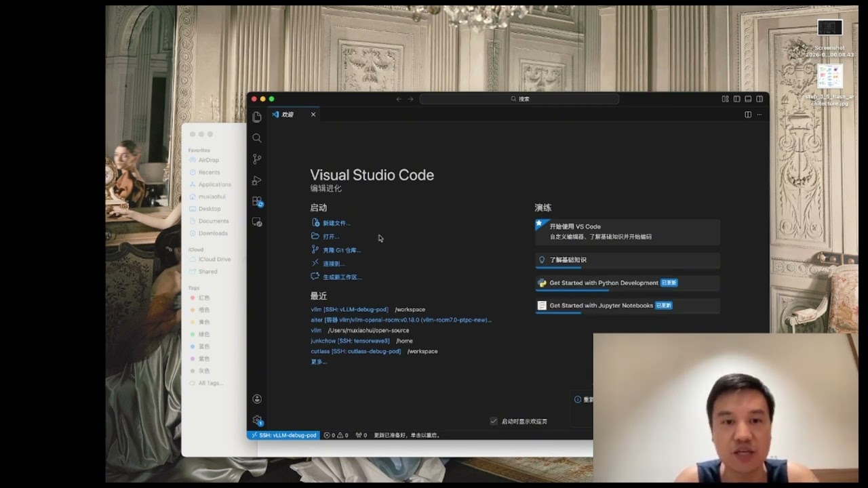Select the Screenshot file on desktop
This screenshot has width=868, height=488.
point(830,28)
